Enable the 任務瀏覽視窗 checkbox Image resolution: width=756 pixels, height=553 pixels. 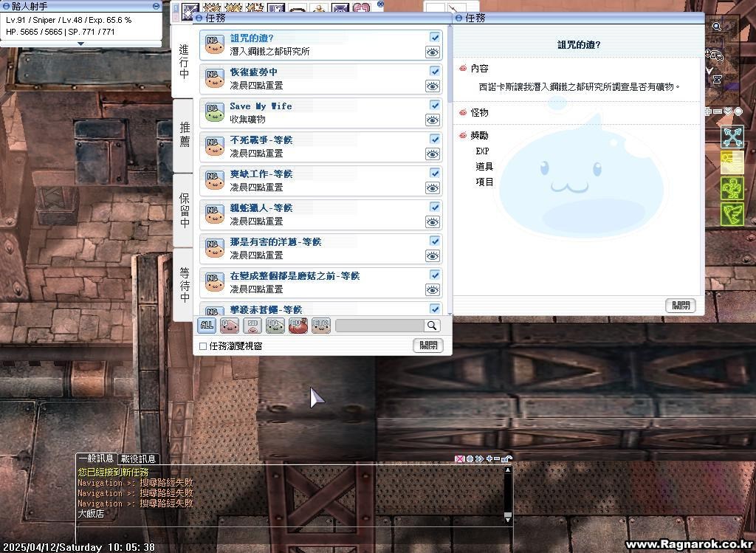click(203, 346)
